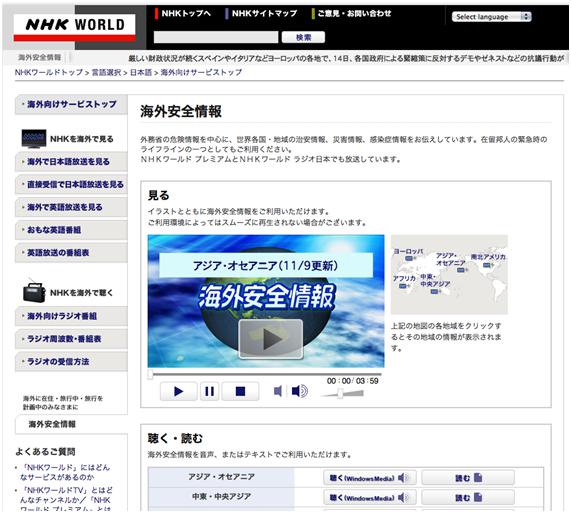Image resolution: width=571 pixels, height=513 pixels.
Task: Click the NHK WORLD logo
Action: pyautogui.click(x=75, y=27)
